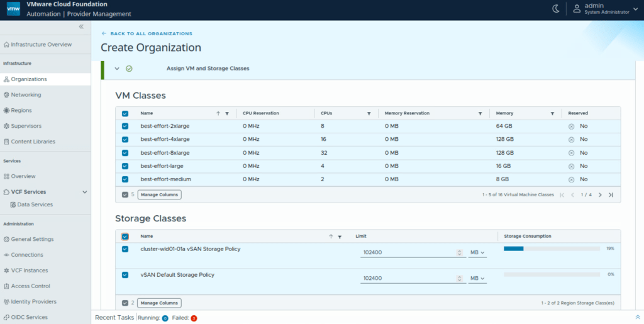Filter VM Classes by CPUs column

[369, 113]
